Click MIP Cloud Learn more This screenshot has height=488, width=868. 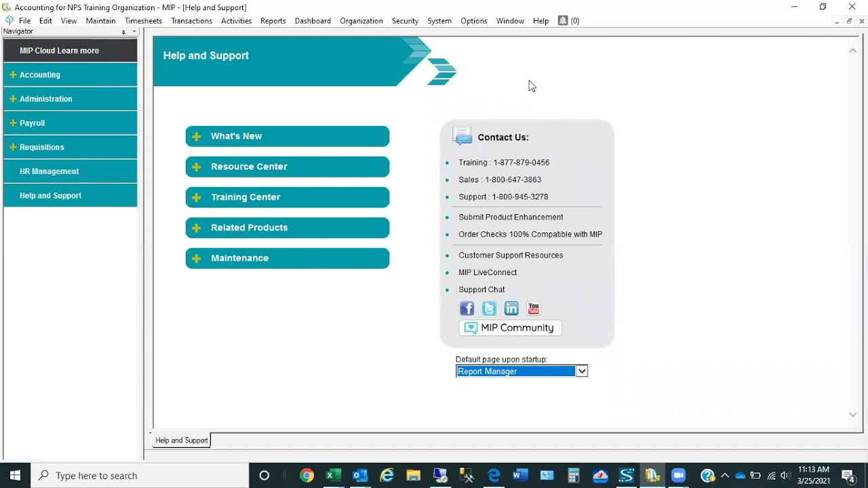click(71, 51)
